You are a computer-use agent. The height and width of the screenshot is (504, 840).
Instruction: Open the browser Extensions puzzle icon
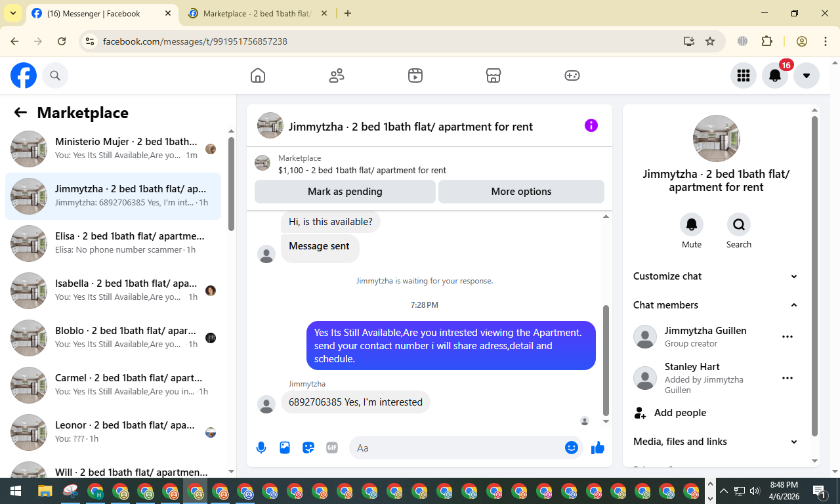coord(766,41)
